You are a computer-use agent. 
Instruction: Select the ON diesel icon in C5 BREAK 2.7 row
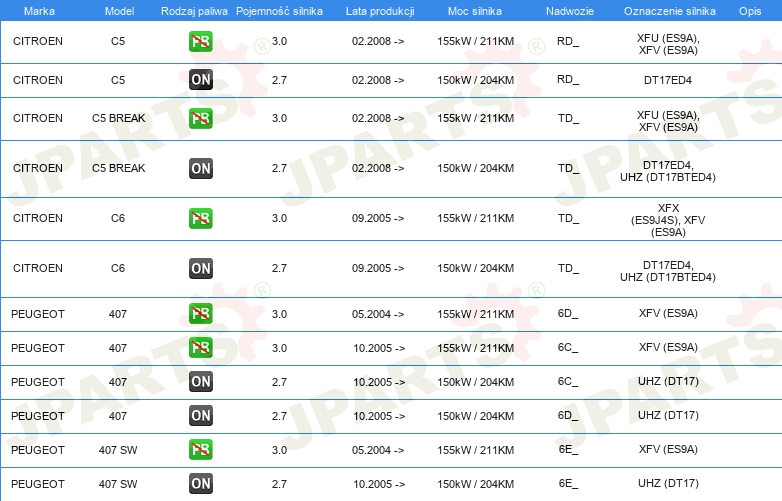(200, 168)
